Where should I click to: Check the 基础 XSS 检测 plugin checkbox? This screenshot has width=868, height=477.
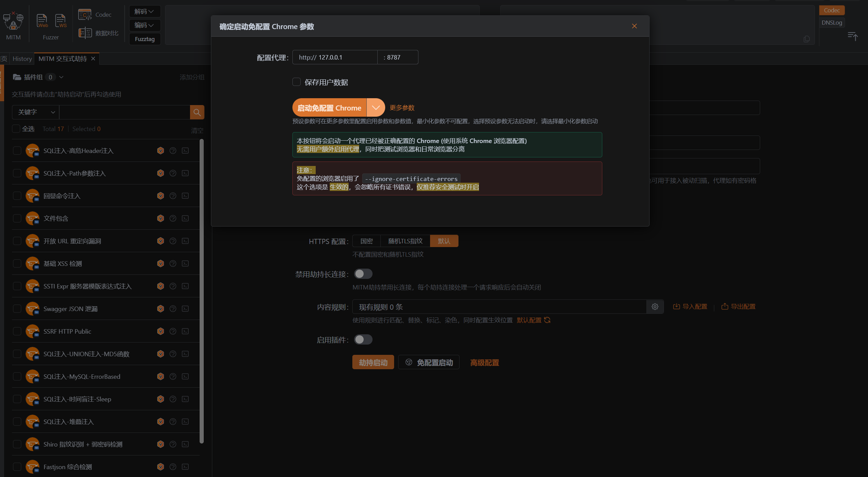click(17, 263)
